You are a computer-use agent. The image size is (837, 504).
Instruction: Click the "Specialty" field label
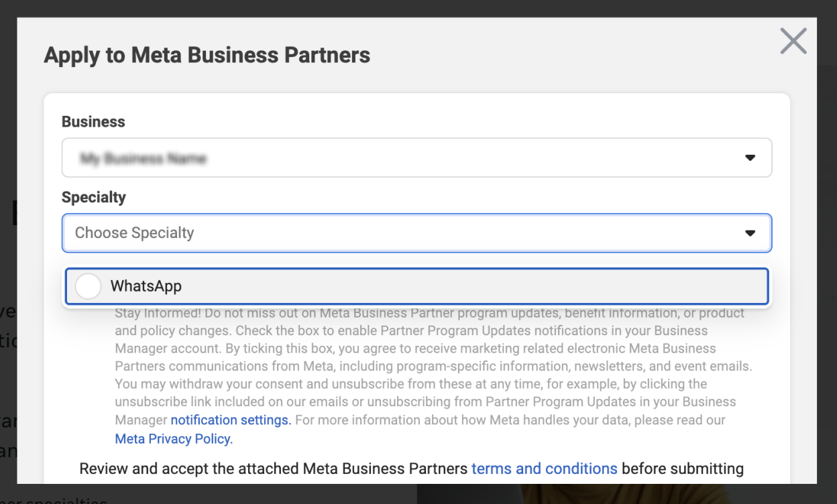[93, 197]
